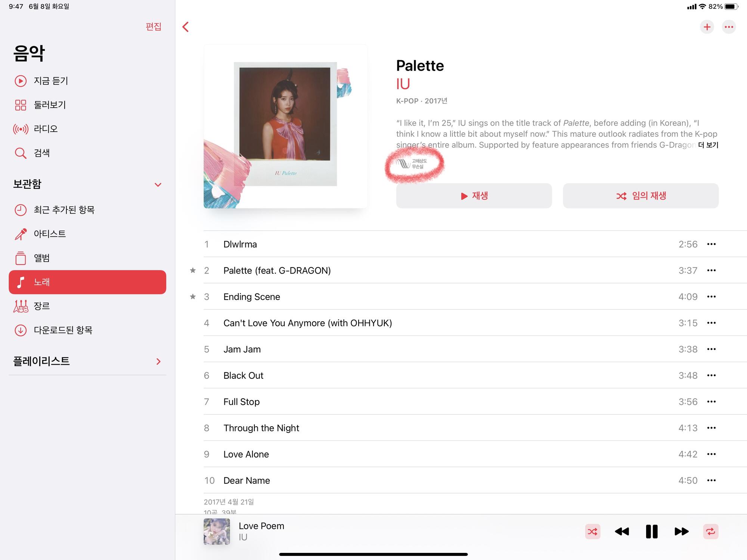Image resolution: width=747 pixels, height=560 pixels.
Task: Toggle repeat in the playback bar
Action: (710, 531)
